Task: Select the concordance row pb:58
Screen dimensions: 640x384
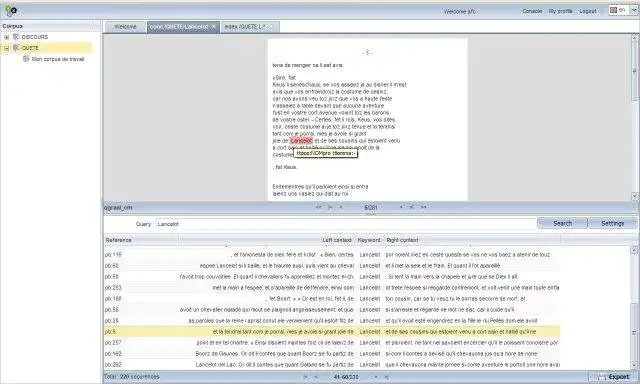Action: coord(332,310)
